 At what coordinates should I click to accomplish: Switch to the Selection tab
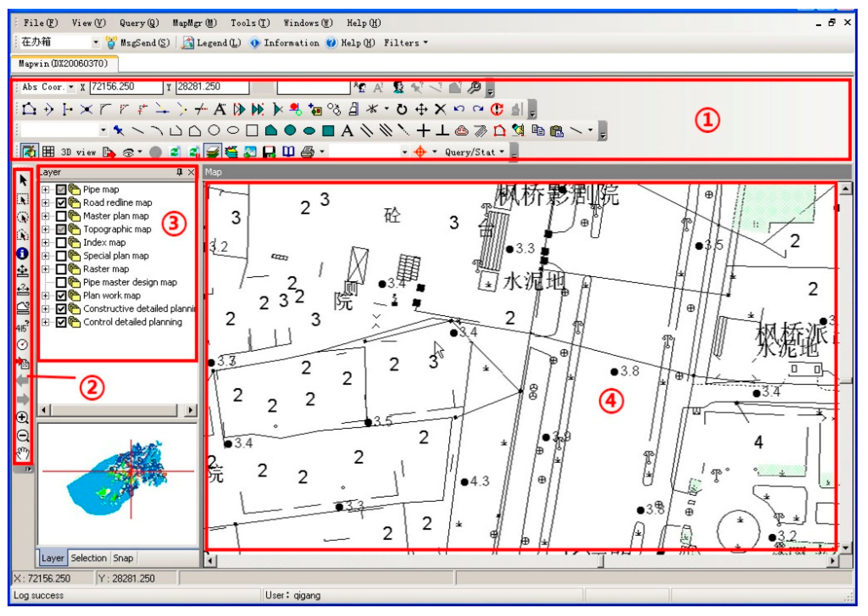tap(88, 558)
